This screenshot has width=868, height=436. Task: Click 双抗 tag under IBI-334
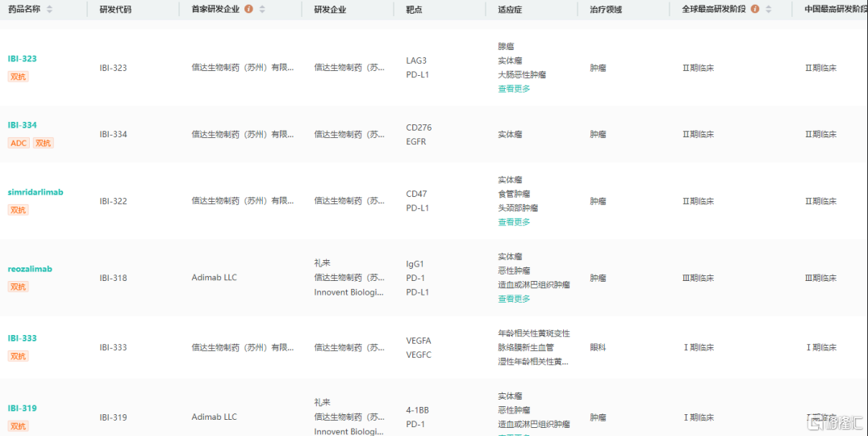(44, 143)
